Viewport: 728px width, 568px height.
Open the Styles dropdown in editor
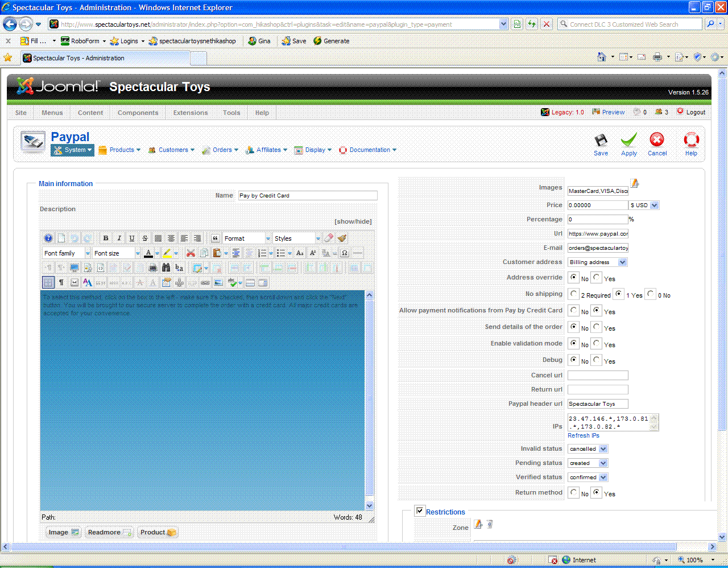(297, 238)
